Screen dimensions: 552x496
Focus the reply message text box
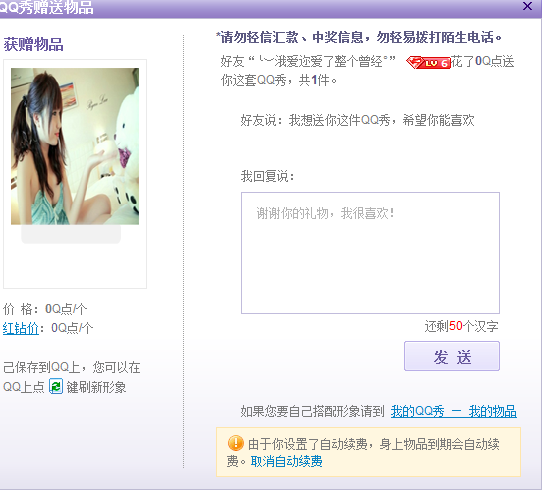[x=370, y=253]
